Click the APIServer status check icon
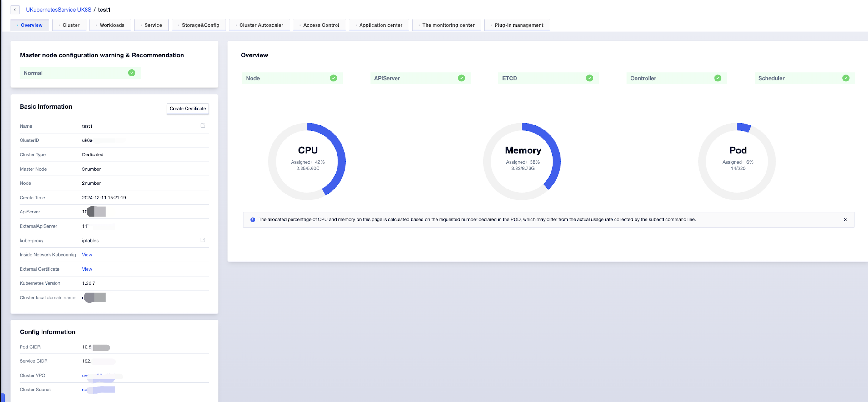The image size is (868, 402). [x=461, y=78]
